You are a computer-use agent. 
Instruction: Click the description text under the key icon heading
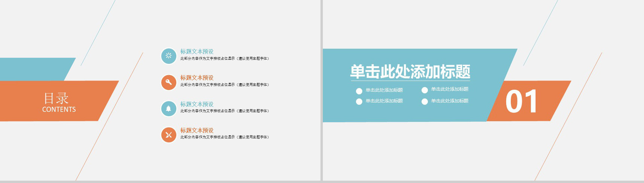click(224, 85)
